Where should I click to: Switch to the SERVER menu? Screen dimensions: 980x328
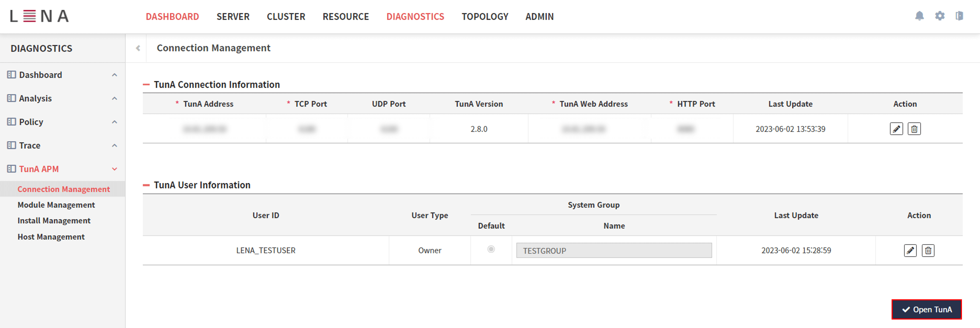click(x=233, y=16)
